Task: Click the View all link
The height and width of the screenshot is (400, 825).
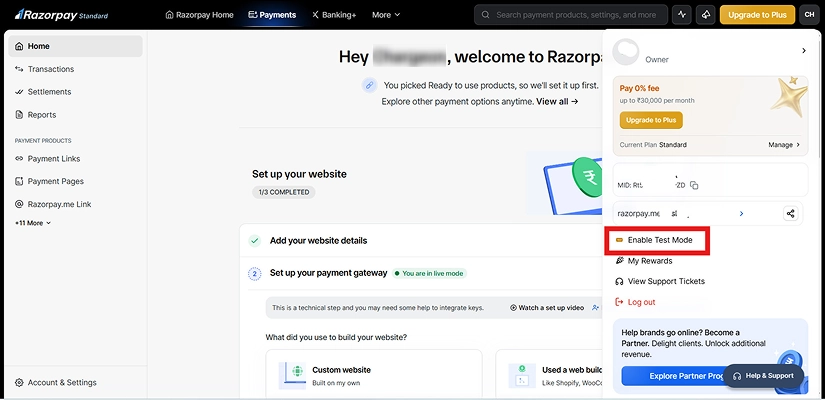Action: 557,102
